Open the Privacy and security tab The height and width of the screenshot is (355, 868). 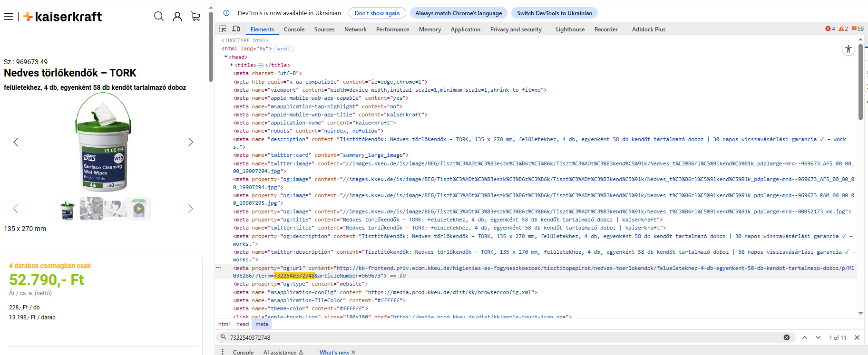coord(516,29)
